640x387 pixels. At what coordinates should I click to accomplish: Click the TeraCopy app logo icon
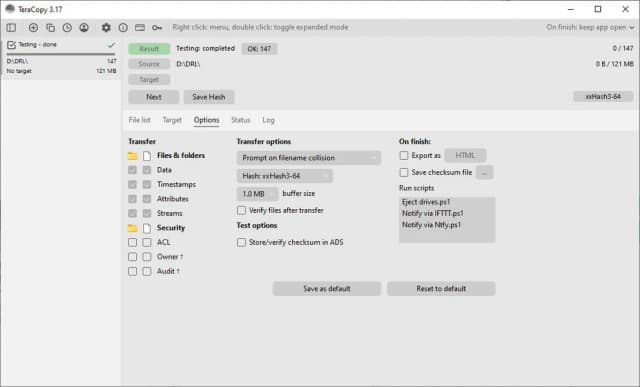[x=10, y=9]
